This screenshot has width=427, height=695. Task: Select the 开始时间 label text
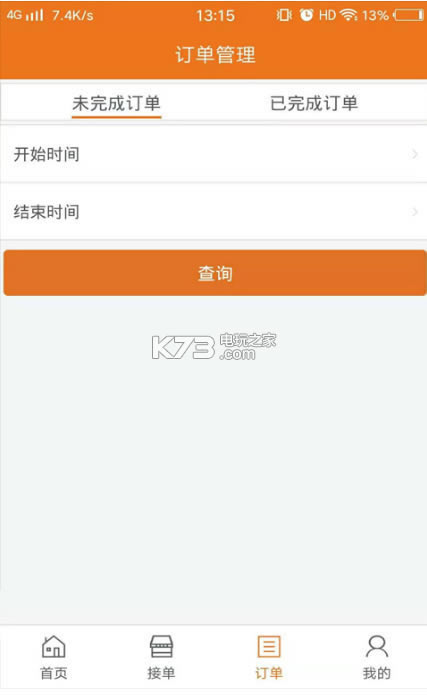pos(47,154)
